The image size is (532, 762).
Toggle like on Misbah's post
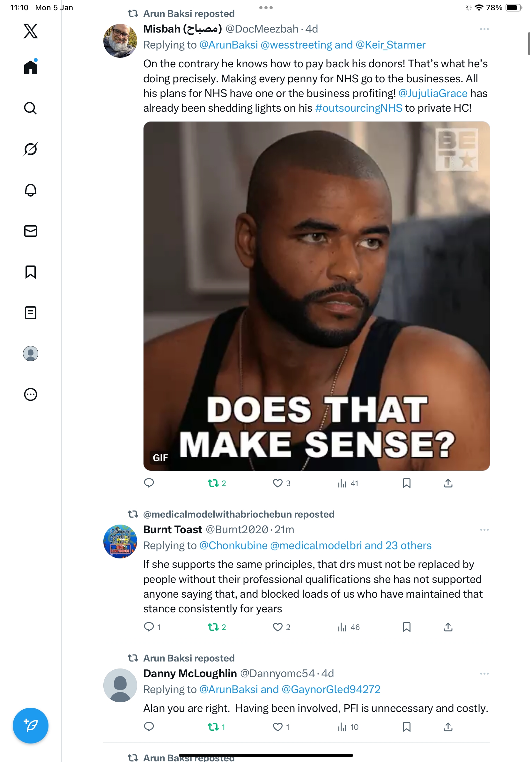pos(277,483)
